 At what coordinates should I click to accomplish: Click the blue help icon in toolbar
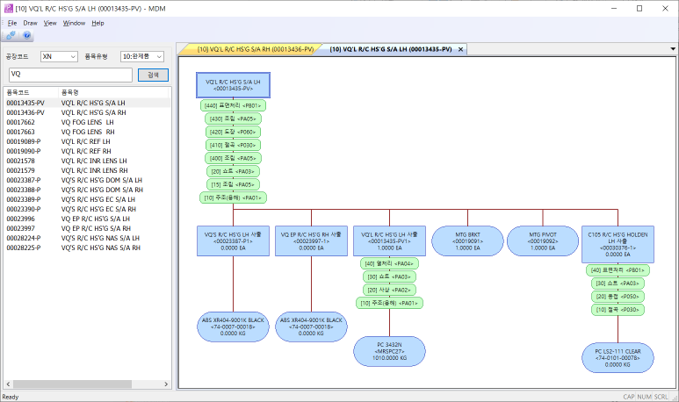(x=25, y=36)
